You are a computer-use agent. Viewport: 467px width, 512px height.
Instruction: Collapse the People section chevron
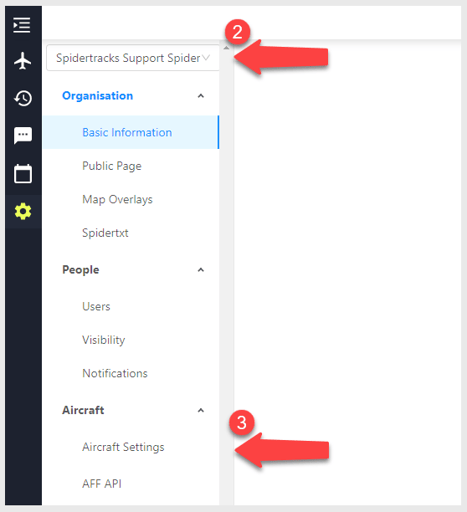point(201,270)
